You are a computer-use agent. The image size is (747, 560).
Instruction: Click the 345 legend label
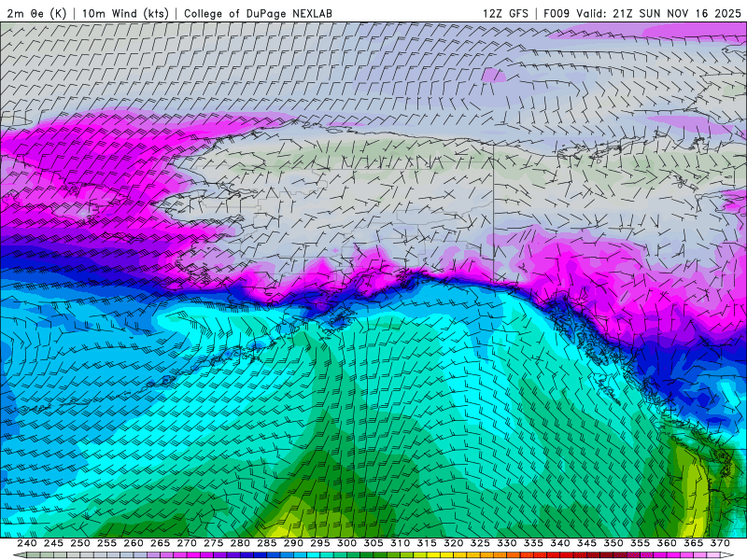[x=587, y=543]
